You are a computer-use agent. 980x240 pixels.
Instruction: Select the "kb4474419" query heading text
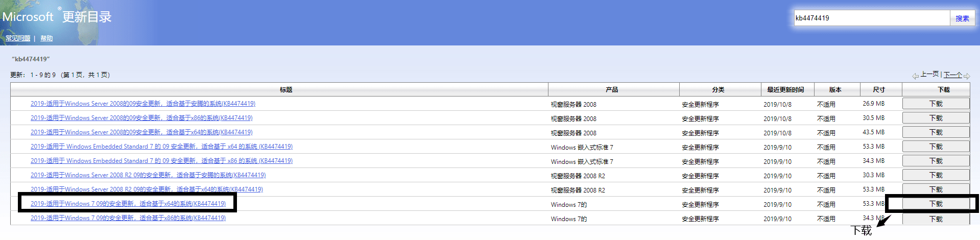(x=31, y=59)
